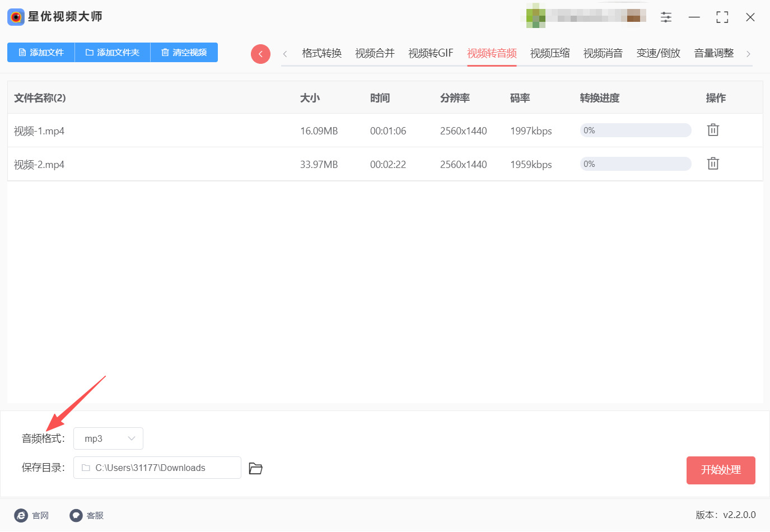Click the 星优视频大师 app logo icon
Image resolution: width=770 pixels, height=532 pixels.
pos(16,17)
